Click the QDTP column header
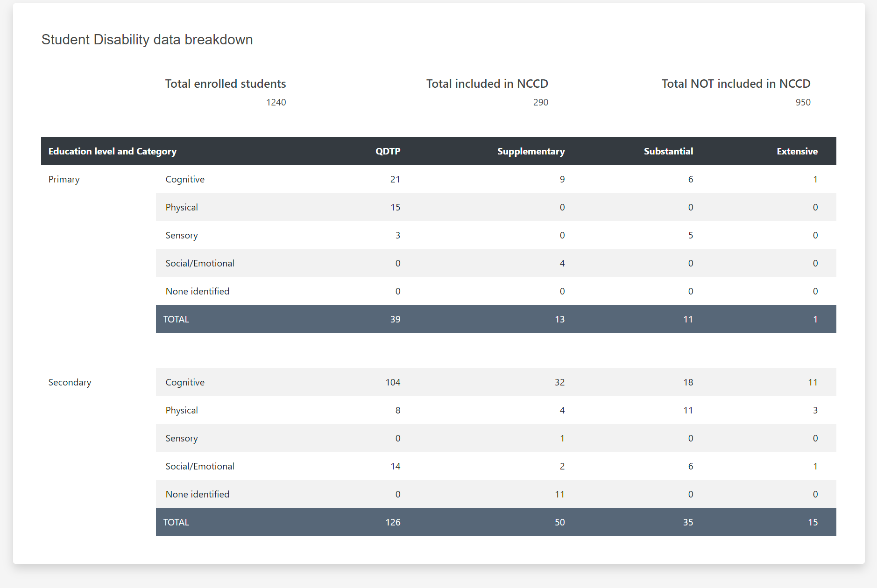Screen dimensions: 877x588 (388, 151)
